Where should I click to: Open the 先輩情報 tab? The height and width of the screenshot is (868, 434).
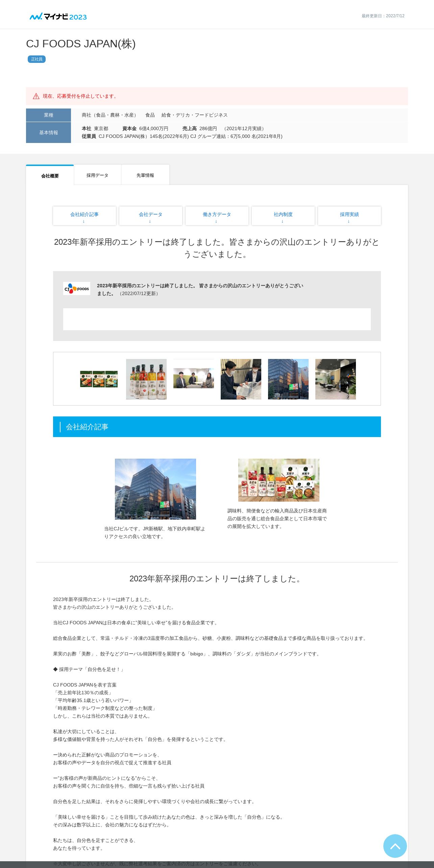point(145,175)
